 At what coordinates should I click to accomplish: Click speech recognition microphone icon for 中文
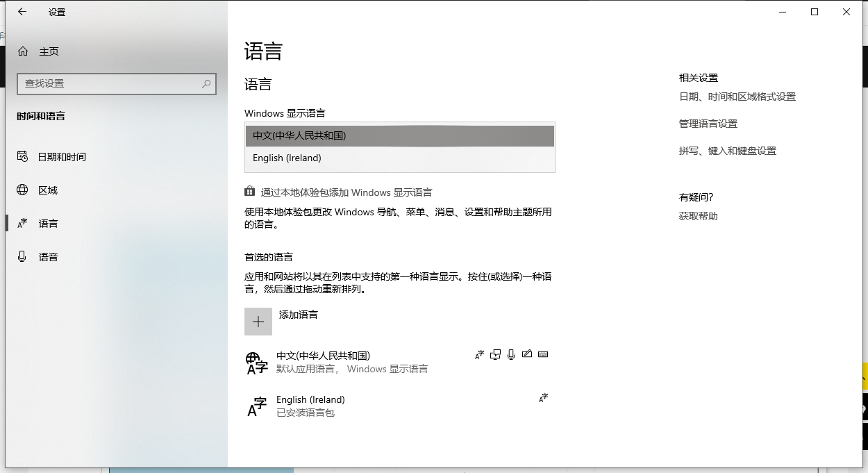click(x=511, y=355)
